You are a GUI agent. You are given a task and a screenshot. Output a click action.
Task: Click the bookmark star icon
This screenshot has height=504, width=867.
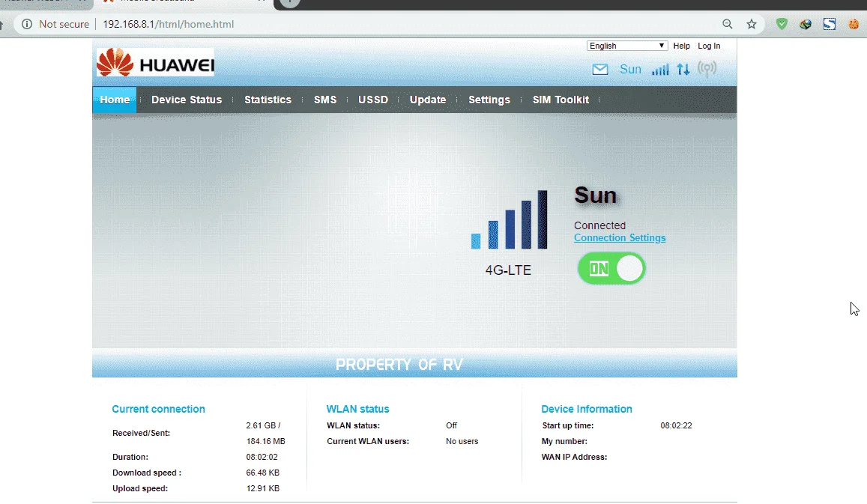(752, 24)
